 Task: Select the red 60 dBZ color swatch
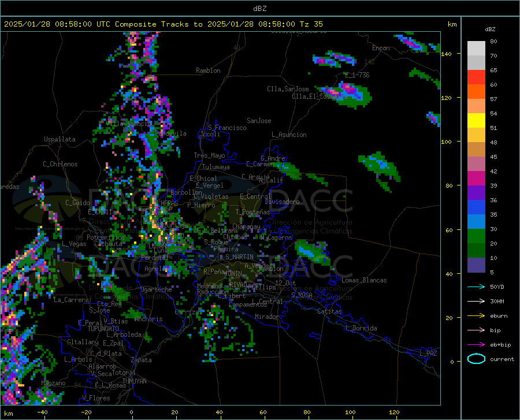click(x=476, y=77)
